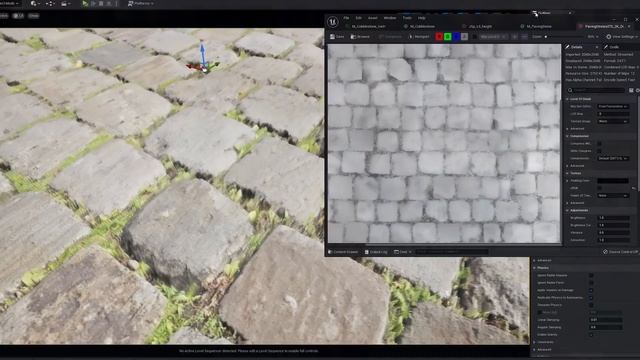Open the Asset menu of the texture editor
The height and width of the screenshot is (360, 640).
coord(373,18)
